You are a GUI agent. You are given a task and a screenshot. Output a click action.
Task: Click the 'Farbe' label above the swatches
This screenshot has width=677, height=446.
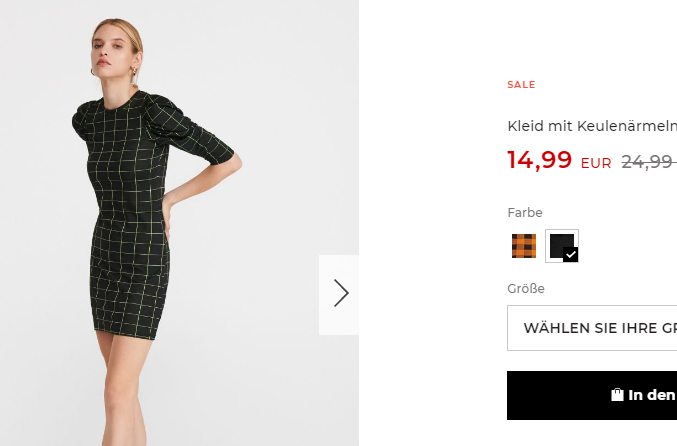(525, 212)
